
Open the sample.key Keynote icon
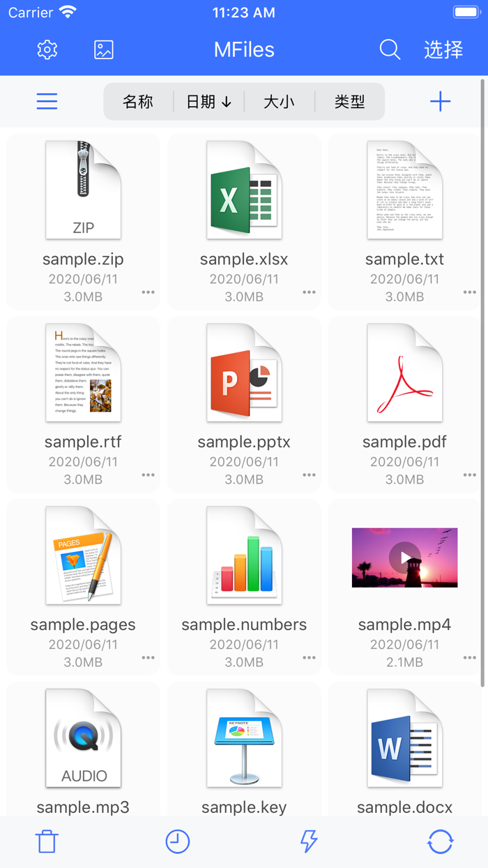tap(244, 738)
